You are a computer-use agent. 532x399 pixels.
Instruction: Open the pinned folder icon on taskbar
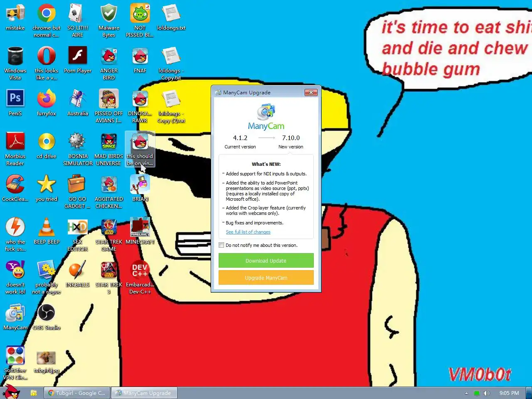click(x=34, y=393)
